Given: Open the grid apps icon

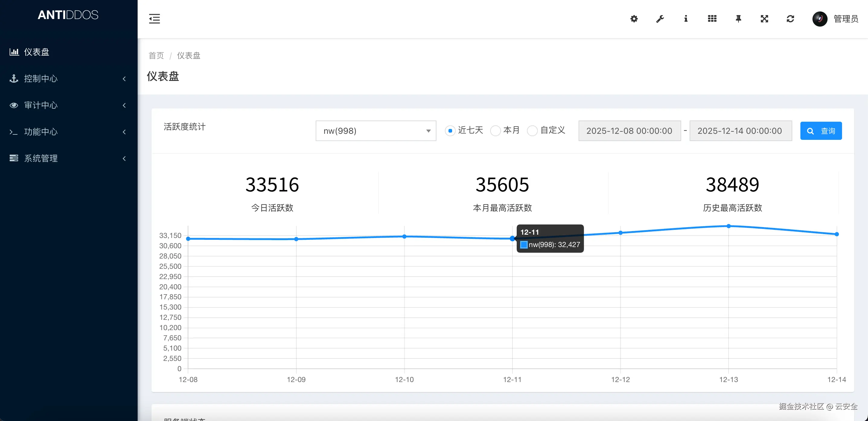Looking at the screenshot, I should pyautogui.click(x=712, y=19).
